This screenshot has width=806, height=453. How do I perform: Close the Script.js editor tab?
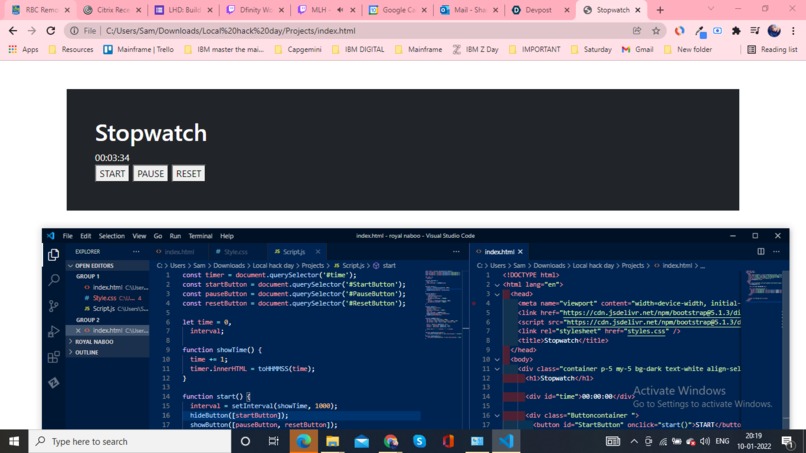pyautogui.click(x=318, y=252)
